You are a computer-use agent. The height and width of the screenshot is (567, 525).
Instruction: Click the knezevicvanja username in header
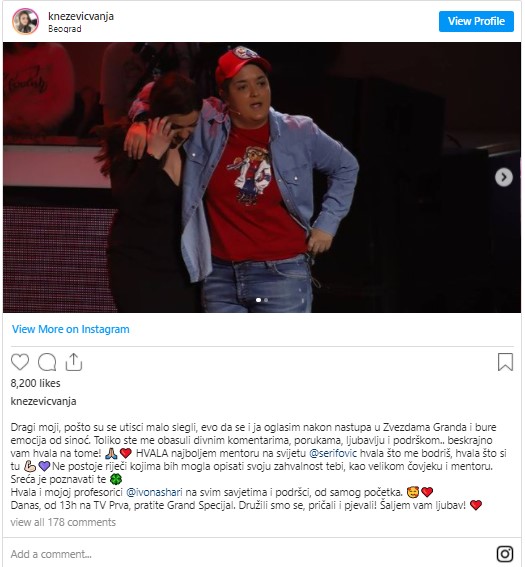81,16
